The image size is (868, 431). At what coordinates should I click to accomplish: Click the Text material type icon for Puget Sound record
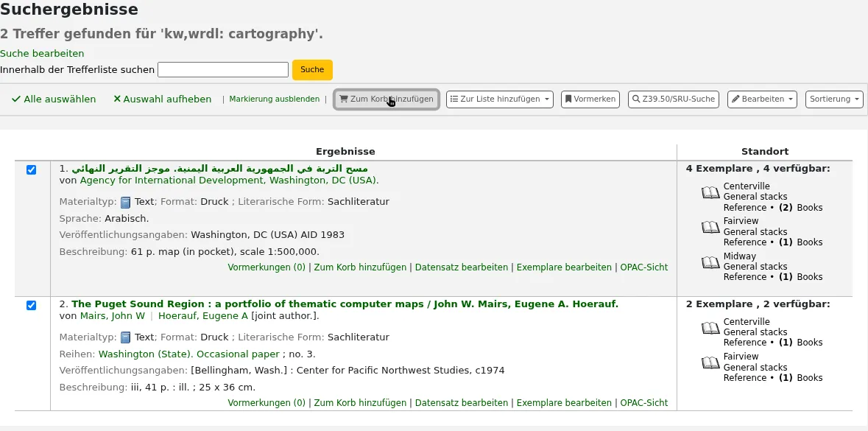(126, 338)
